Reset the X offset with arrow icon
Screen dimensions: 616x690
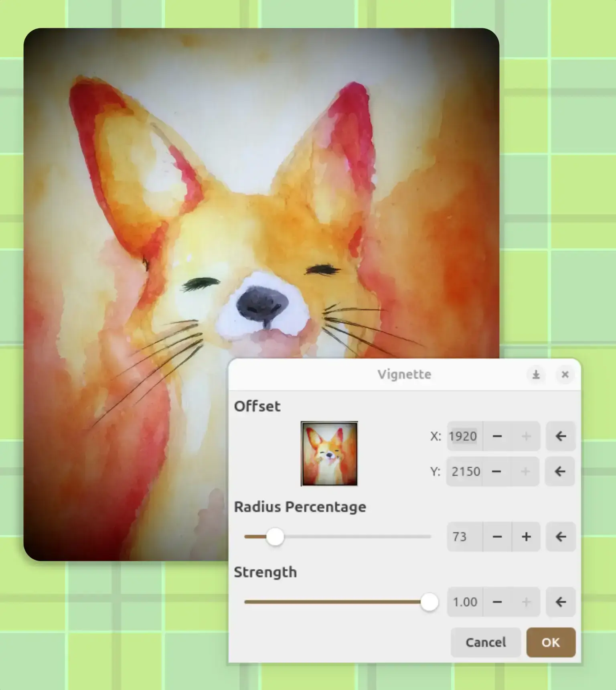click(561, 436)
